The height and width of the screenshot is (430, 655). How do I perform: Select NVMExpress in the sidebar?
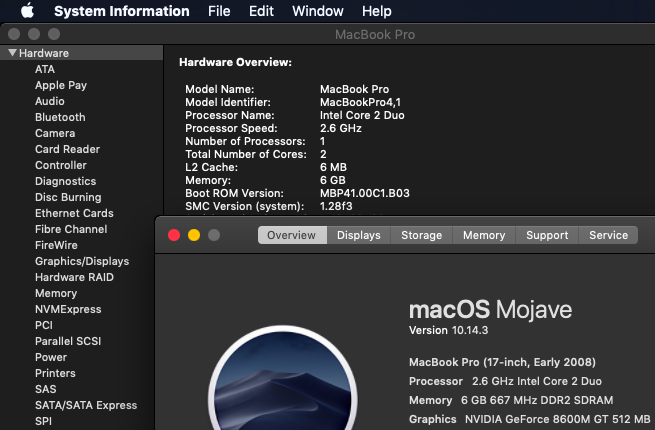coord(68,309)
